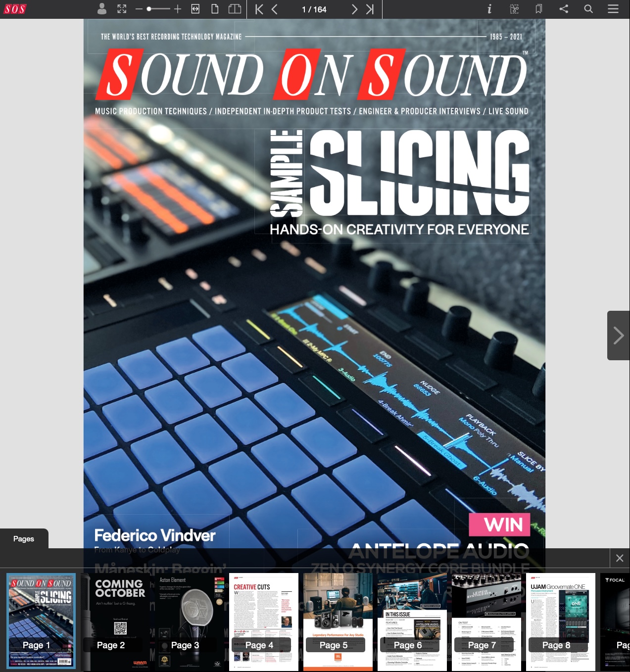Click the zoom out minus icon
Viewport: 630px width, 672px height.
139,9
